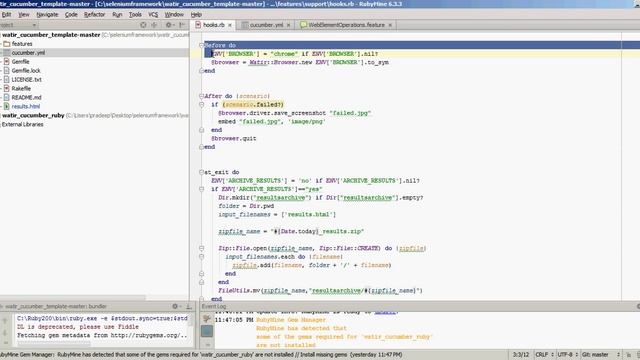Click 'DL is deprecated, please use Fiddle' line
Screen dimensions: 640x360
(x=78, y=327)
